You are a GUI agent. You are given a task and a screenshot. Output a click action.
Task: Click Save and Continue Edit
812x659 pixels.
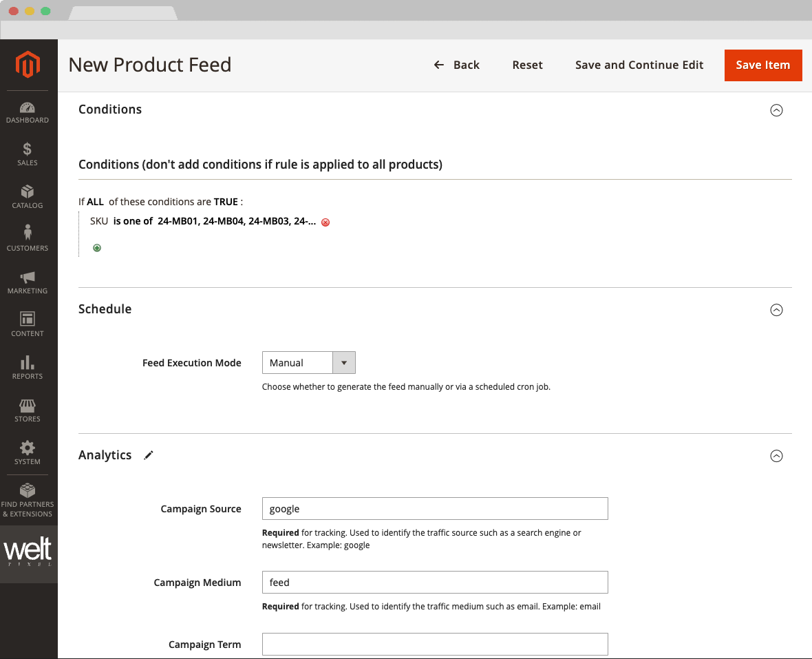coord(639,65)
